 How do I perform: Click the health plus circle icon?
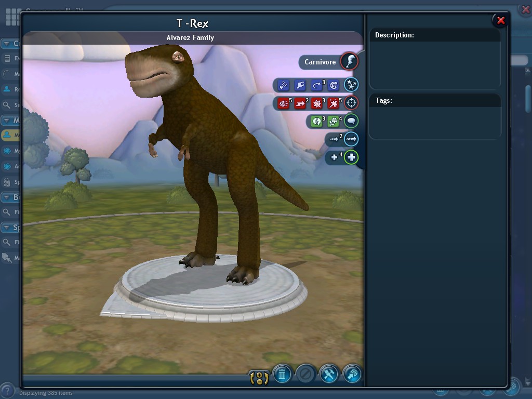(x=351, y=157)
